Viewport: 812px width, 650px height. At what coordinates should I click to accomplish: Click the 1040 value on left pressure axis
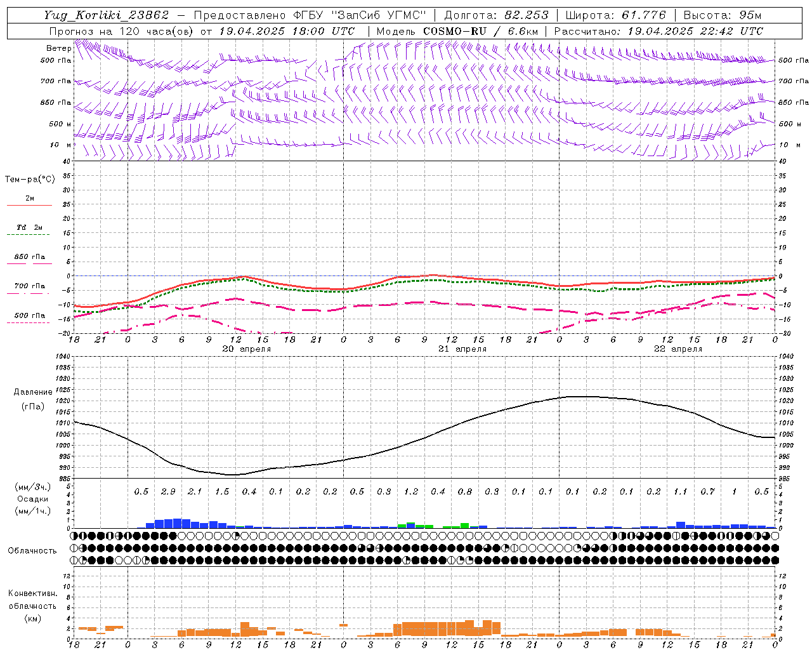[x=64, y=356]
